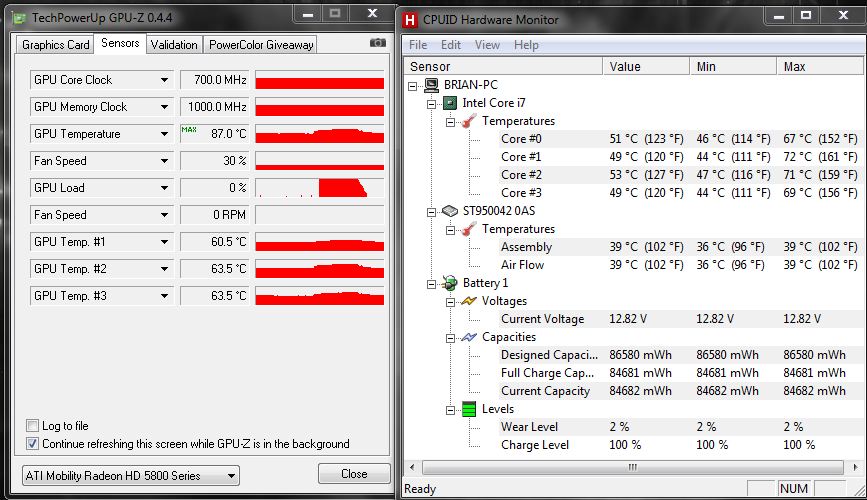Screen dimensions: 867x500
Task: Click the Battery 1 icon
Action: [x=450, y=283]
